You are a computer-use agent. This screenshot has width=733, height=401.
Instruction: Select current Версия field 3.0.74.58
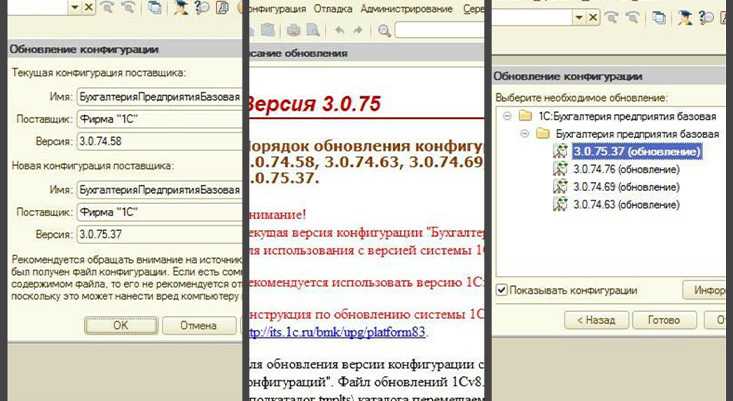click(159, 141)
